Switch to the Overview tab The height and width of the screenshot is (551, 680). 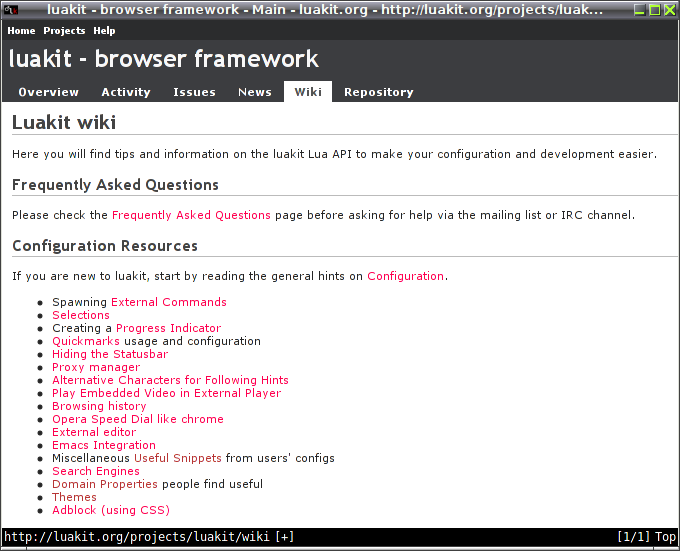[x=49, y=92]
